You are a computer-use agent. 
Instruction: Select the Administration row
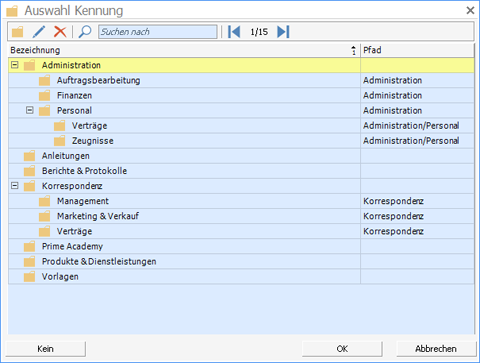tap(241, 65)
